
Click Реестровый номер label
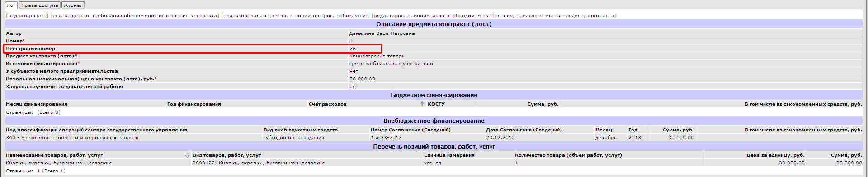[x=31, y=49]
